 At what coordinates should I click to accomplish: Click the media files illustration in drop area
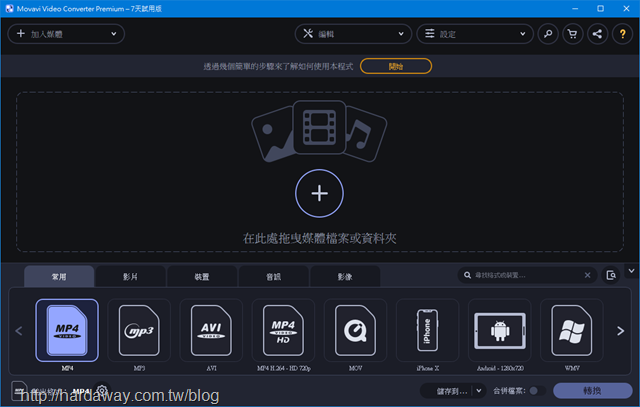(x=319, y=131)
